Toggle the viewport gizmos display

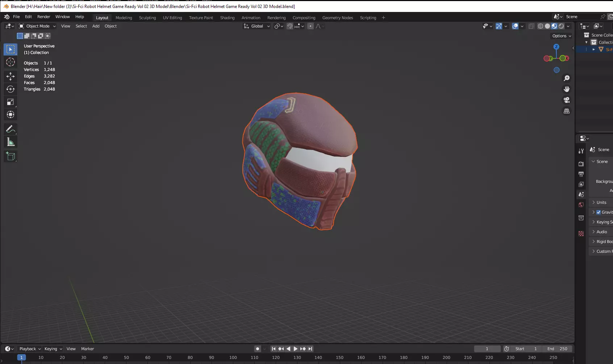pos(499,26)
